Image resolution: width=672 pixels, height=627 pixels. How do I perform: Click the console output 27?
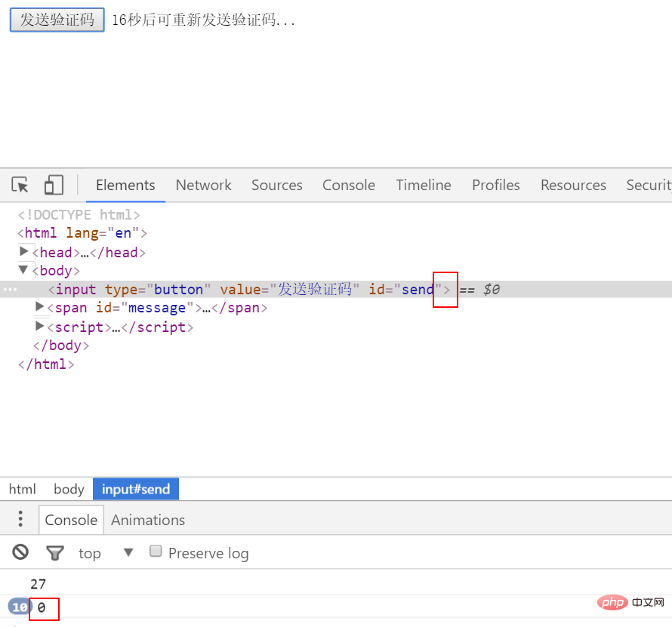pos(39,584)
